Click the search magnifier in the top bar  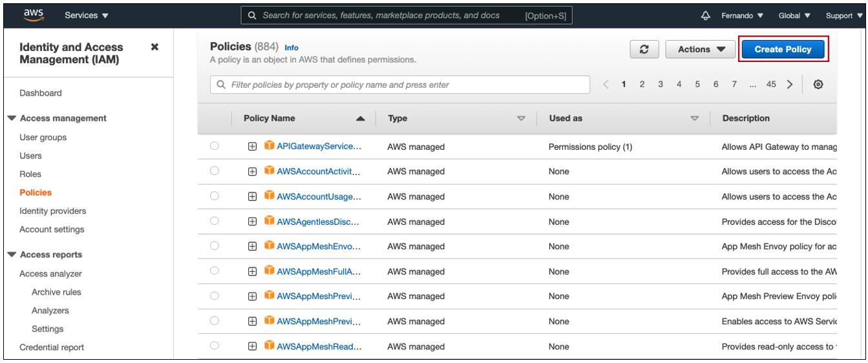pos(252,16)
